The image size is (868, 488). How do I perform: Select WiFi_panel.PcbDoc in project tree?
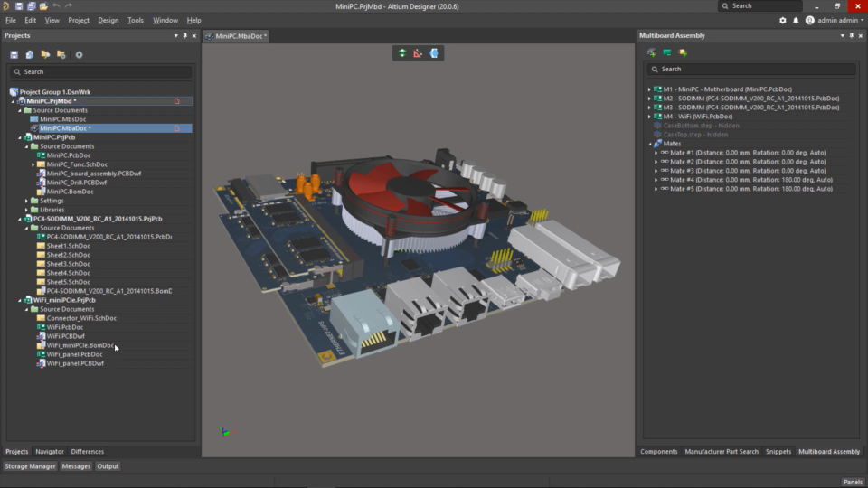coord(74,354)
